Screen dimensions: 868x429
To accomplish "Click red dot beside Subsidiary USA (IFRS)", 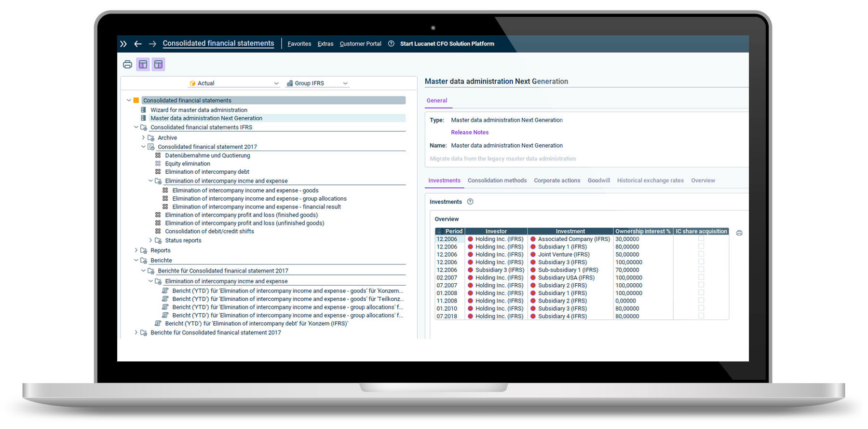I will [x=533, y=277].
